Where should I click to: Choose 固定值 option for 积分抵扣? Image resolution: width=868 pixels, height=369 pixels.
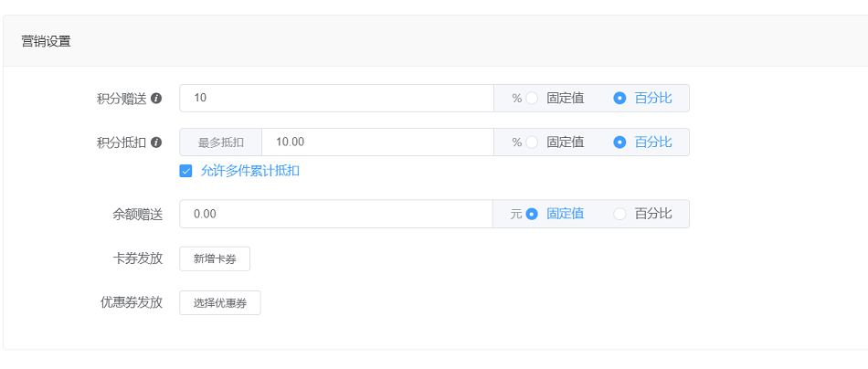pos(532,142)
